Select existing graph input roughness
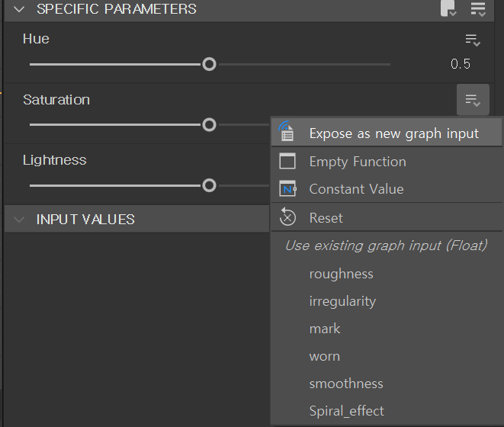Viewport: 504px width, 427px height. [387, 274]
